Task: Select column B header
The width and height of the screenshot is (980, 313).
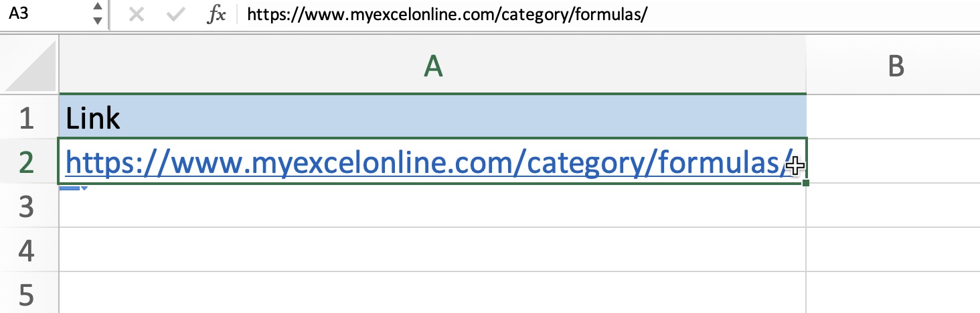Action: click(x=894, y=65)
